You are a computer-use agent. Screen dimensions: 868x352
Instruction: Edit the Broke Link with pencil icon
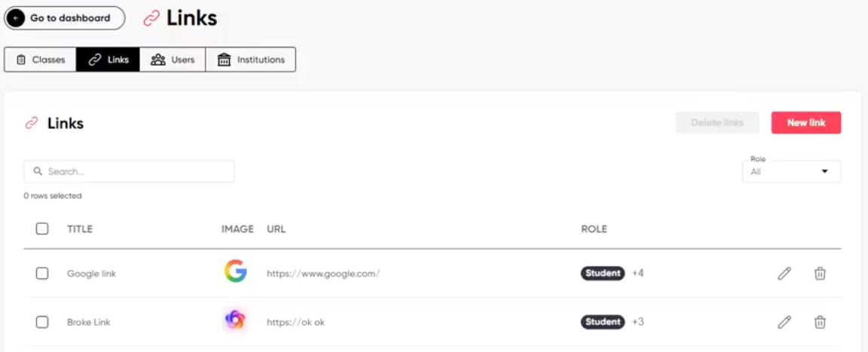784,322
